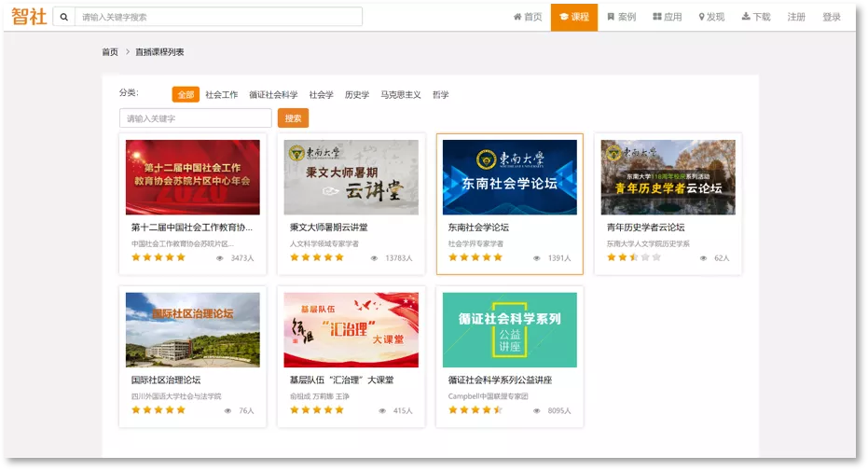This screenshot has height=470, width=868.
Task: Click the star rating of 循证社会科学系列公益讲座
Action: [x=475, y=410]
